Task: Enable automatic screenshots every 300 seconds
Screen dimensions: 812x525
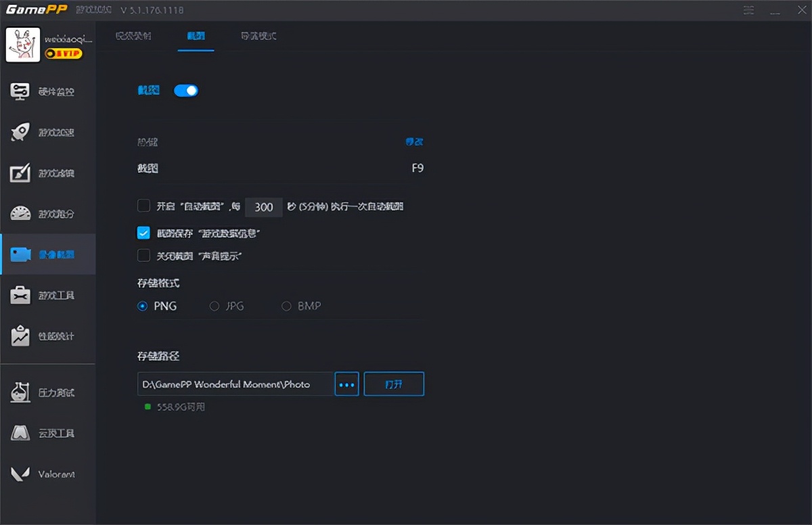Action: pos(143,206)
